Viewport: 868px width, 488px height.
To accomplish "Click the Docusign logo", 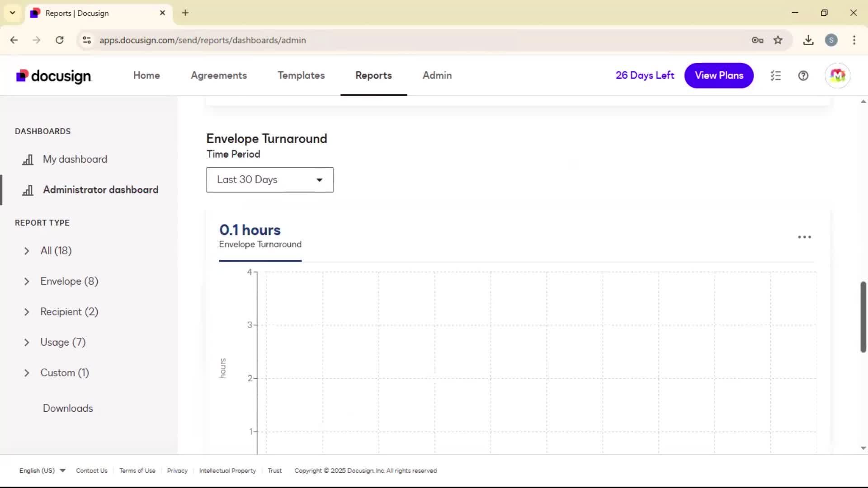I will [54, 76].
